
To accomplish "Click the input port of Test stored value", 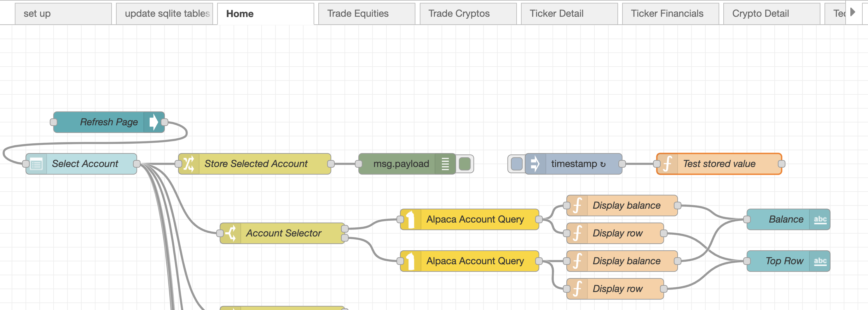I will click(657, 164).
